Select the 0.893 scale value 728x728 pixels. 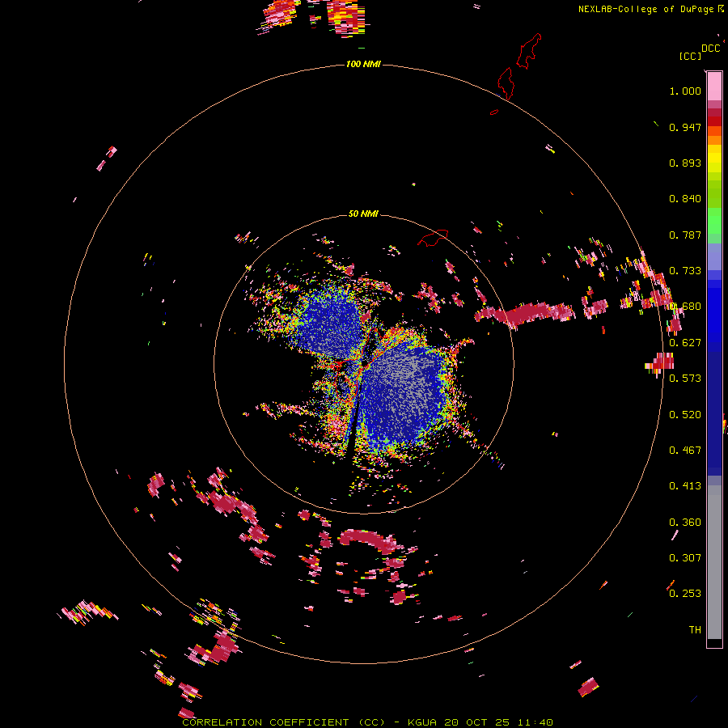685,163
